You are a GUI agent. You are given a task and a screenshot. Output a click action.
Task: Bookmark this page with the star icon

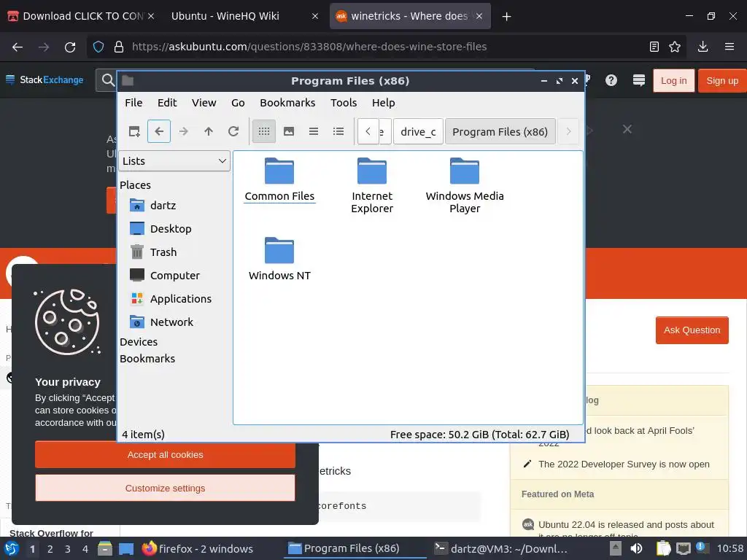coord(675,47)
